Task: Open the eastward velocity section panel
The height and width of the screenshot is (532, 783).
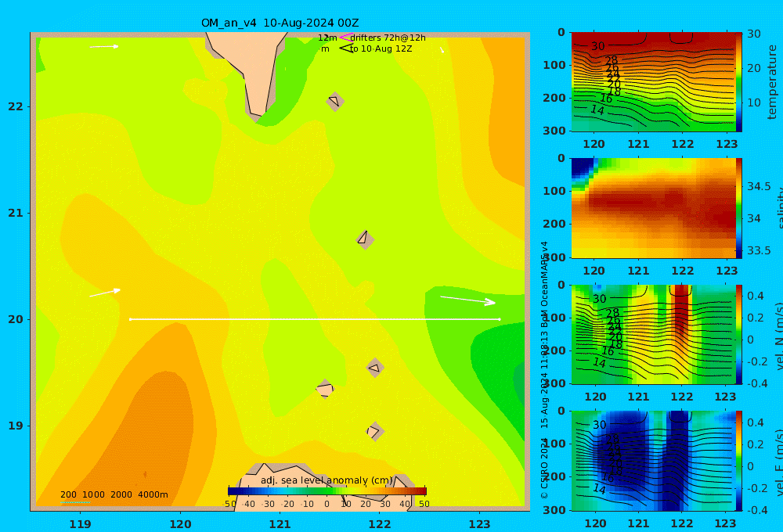Action: [x=653, y=461]
